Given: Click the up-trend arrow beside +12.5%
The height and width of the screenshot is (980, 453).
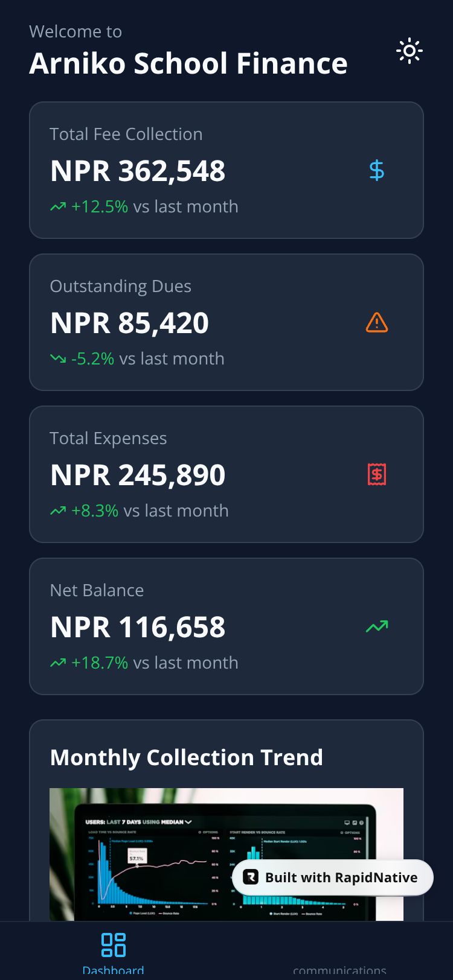Looking at the screenshot, I should click(x=58, y=207).
